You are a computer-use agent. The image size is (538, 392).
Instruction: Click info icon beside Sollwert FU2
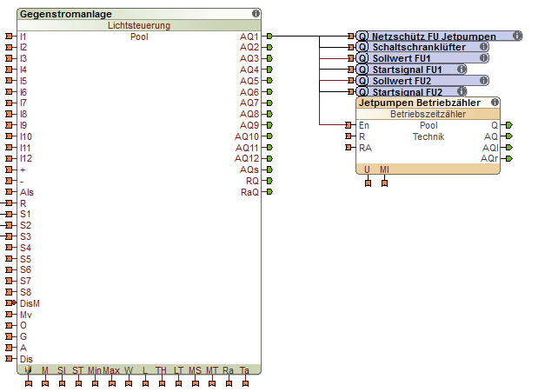(x=482, y=81)
